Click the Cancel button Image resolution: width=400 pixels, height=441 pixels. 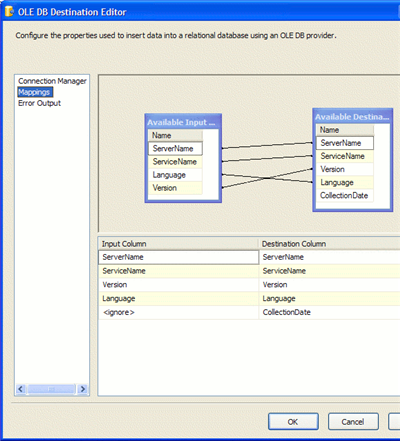pyautogui.click(x=353, y=422)
